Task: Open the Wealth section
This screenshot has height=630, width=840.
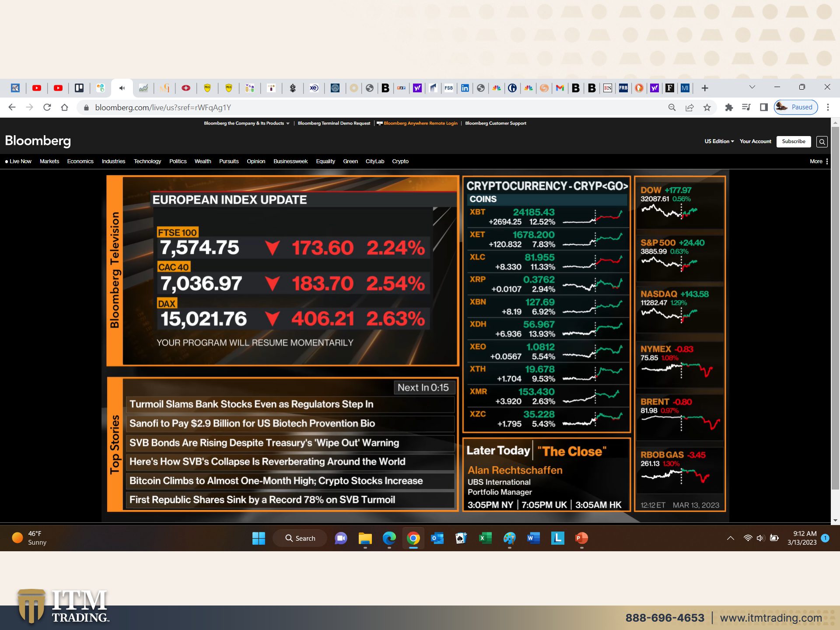Action: (x=203, y=161)
